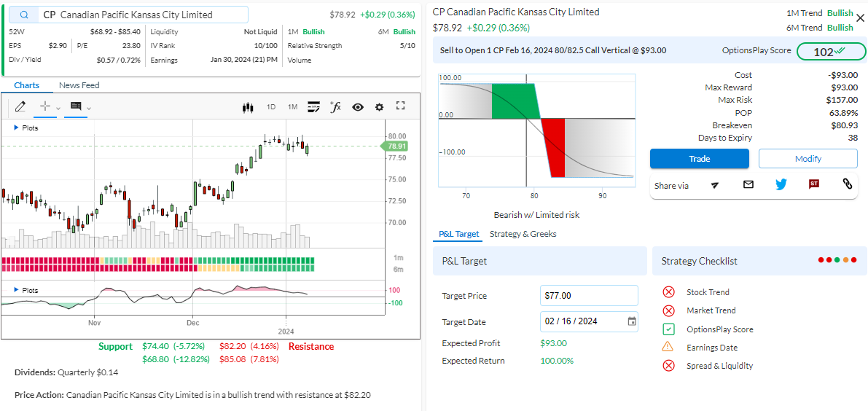The width and height of the screenshot is (868, 411).
Task: Click the Strategy Checklist status dots
Action: click(837, 261)
